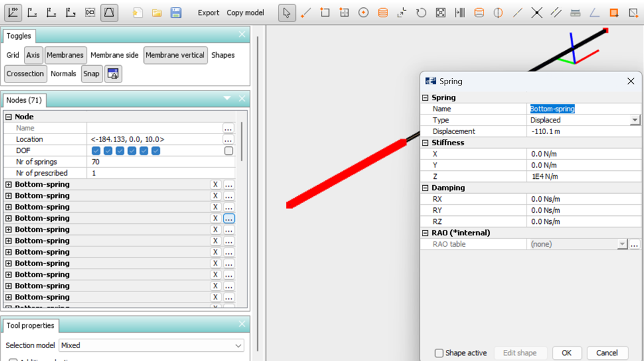Switch to the ISO view
This screenshot has width=644, height=361.
13,13
